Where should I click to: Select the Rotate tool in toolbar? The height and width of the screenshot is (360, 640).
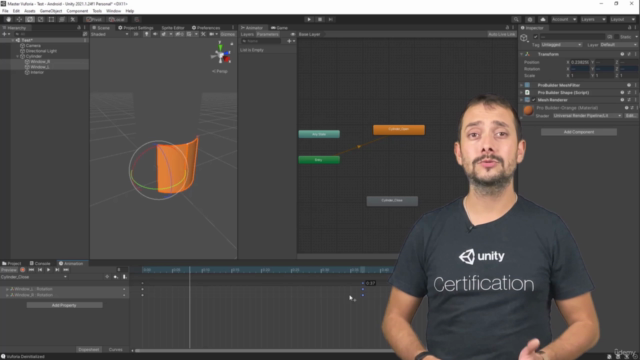30,19
